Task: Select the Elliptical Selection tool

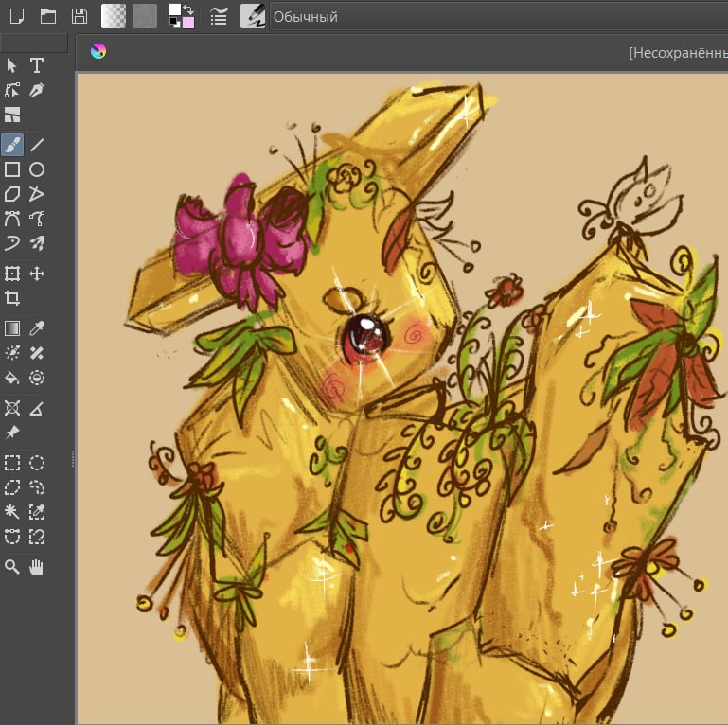Action: click(x=37, y=463)
